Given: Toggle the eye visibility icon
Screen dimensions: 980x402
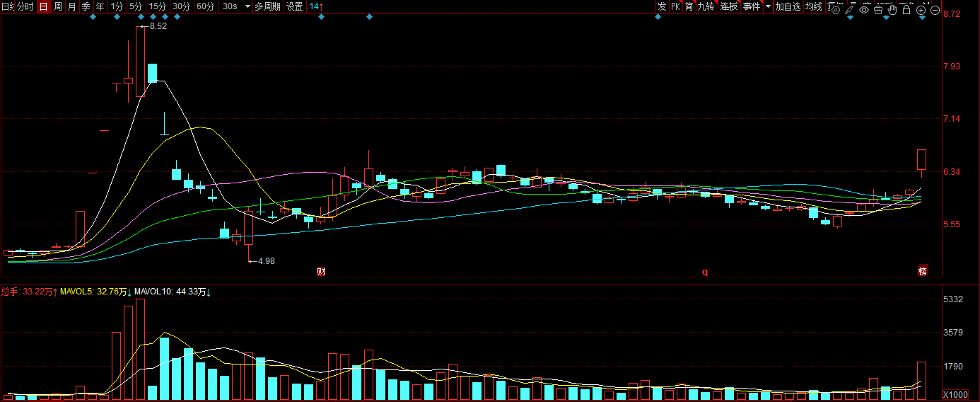Looking at the screenshot, I should coord(864,10).
